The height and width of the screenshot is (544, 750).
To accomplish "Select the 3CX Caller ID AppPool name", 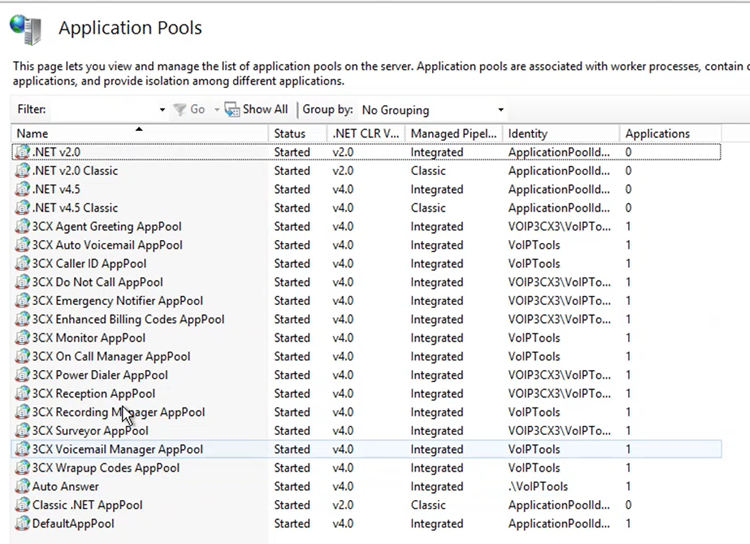I will point(89,264).
